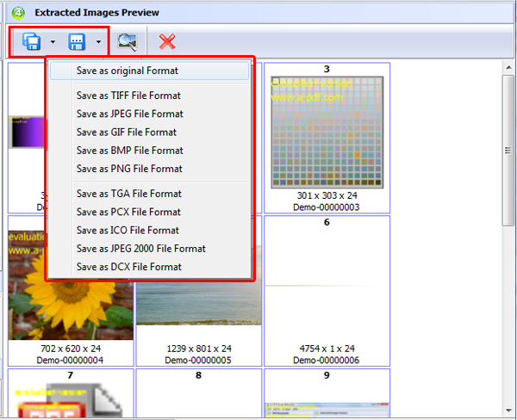Viewport: 517px width, 420px height.
Task: Choose Save as JPEG File Format
Action: 149,114
